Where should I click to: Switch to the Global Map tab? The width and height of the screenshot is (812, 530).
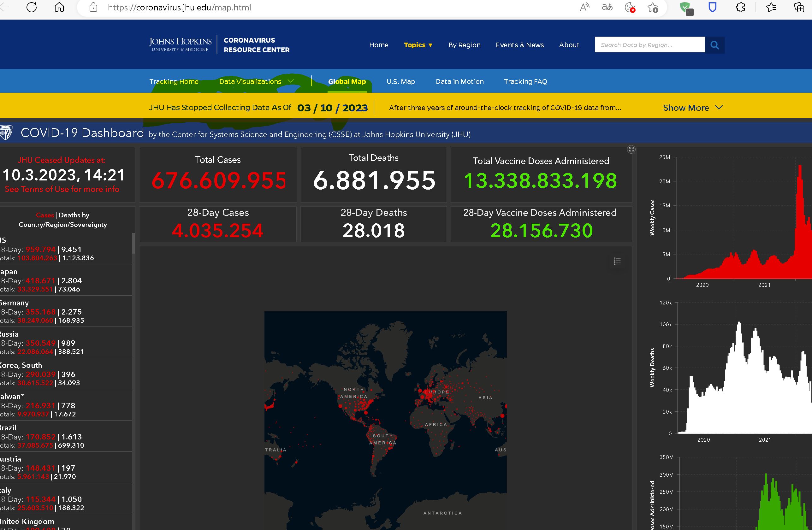point(347,81)
